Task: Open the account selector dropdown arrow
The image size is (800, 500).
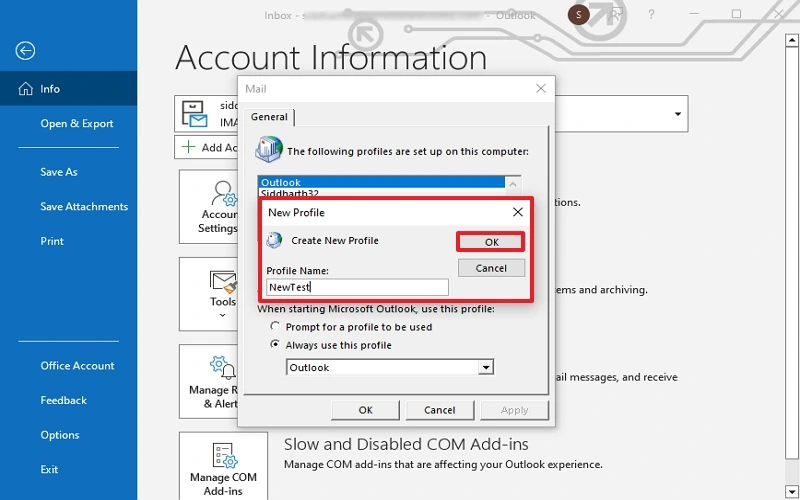Action: (678, 114)
